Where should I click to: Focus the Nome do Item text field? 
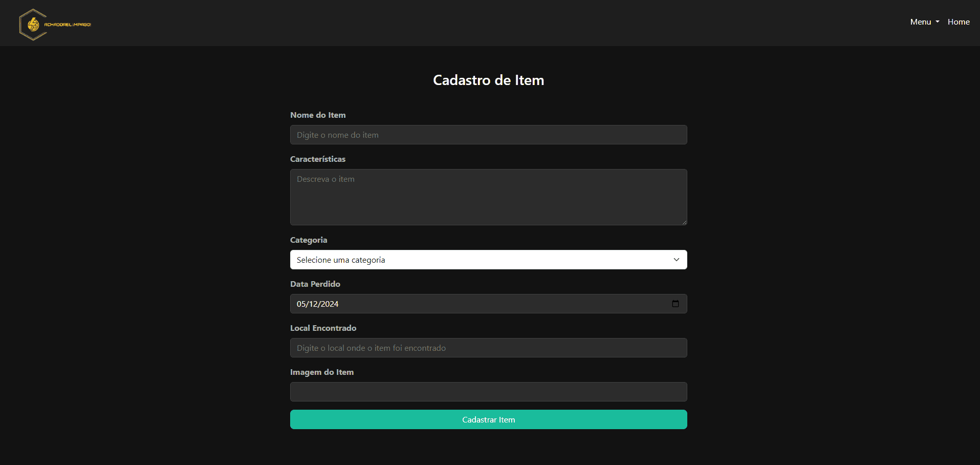488,135
